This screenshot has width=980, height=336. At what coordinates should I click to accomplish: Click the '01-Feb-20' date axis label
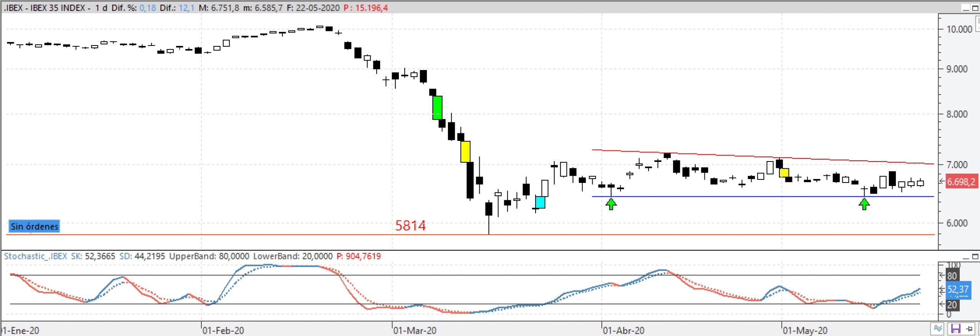(x=223, y=330)
